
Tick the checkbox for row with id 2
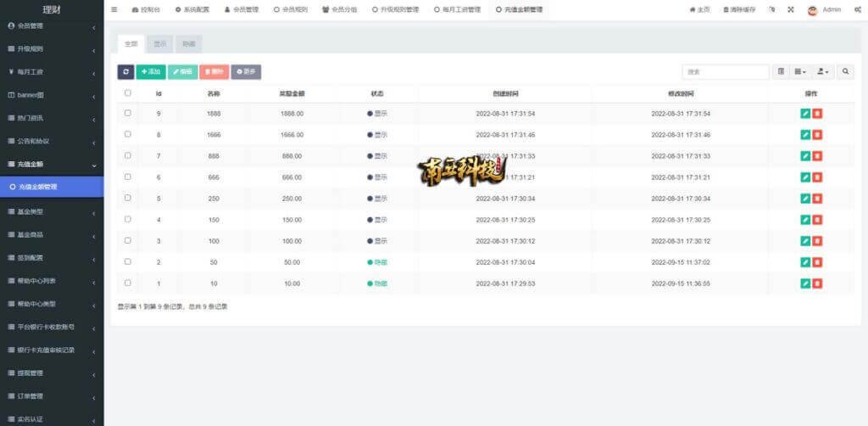click(128, 261)
